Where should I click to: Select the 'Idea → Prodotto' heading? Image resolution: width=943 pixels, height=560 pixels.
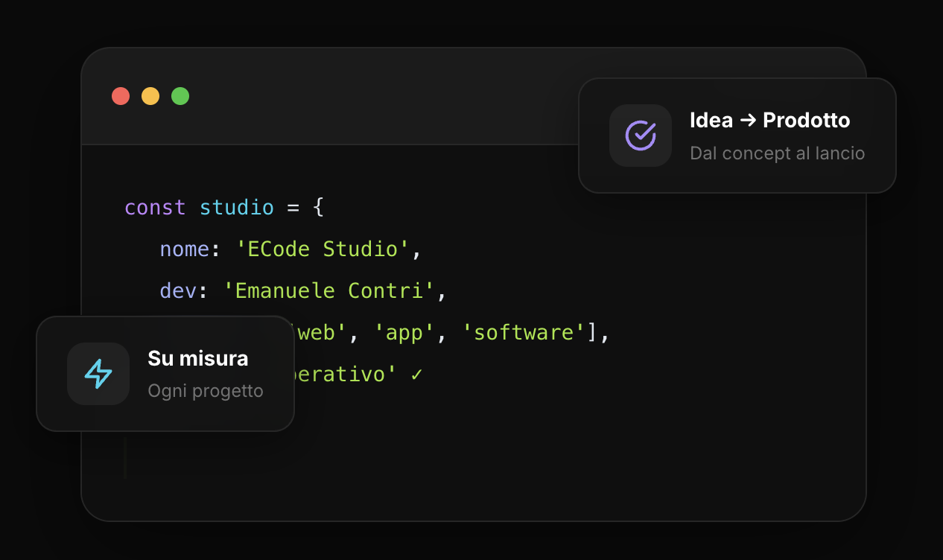[770, 120]
